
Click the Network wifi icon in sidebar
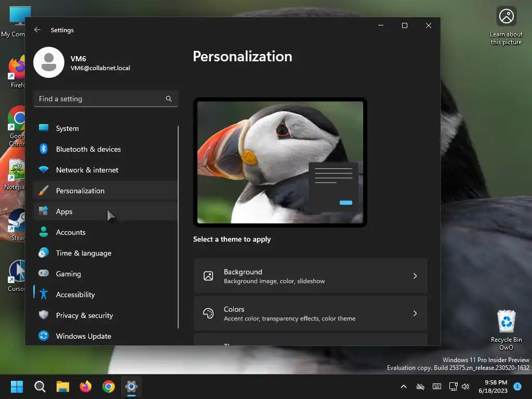point(44,170)
